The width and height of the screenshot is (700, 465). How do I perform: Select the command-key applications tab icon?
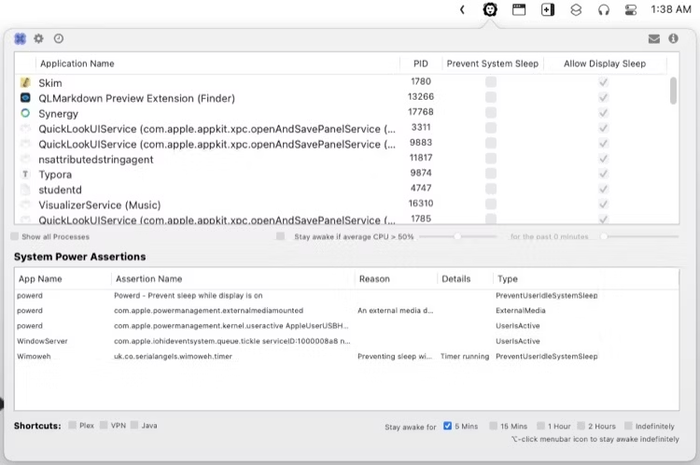click(20, 39)
